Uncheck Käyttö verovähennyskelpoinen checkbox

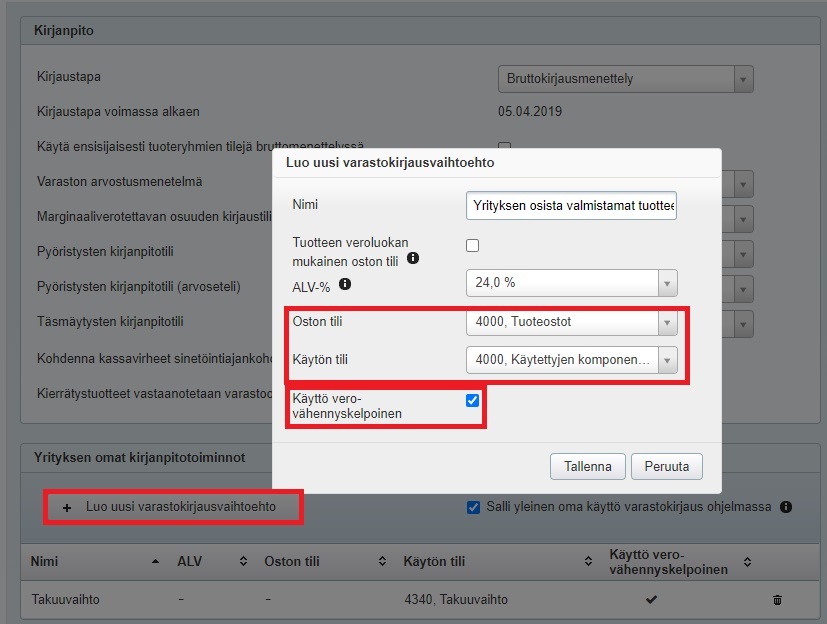pos(473,400)
